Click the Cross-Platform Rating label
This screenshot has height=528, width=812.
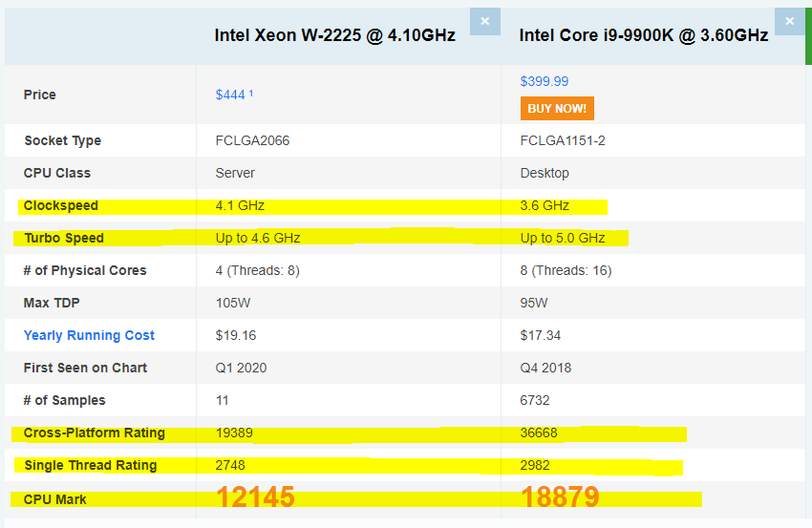click(95, 433)
